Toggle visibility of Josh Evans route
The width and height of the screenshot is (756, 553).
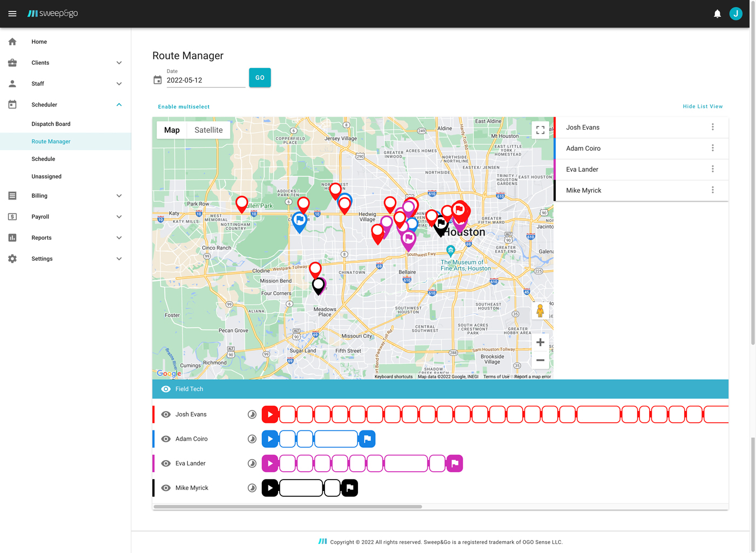166,415
